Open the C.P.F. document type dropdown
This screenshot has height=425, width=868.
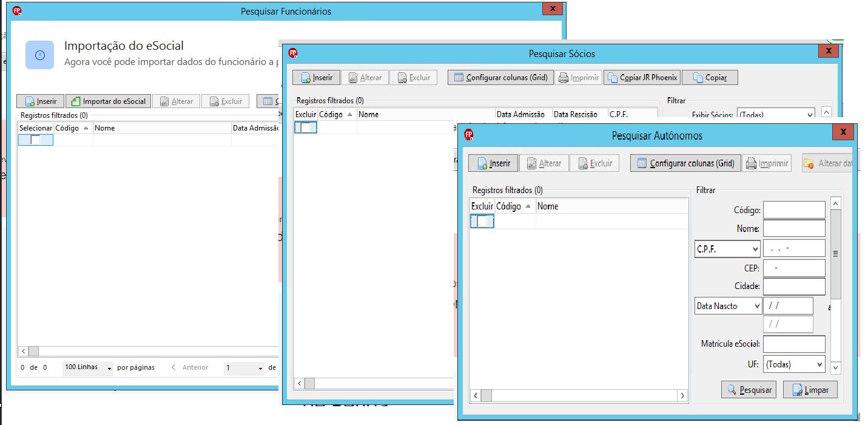click(x=728, y=249)
